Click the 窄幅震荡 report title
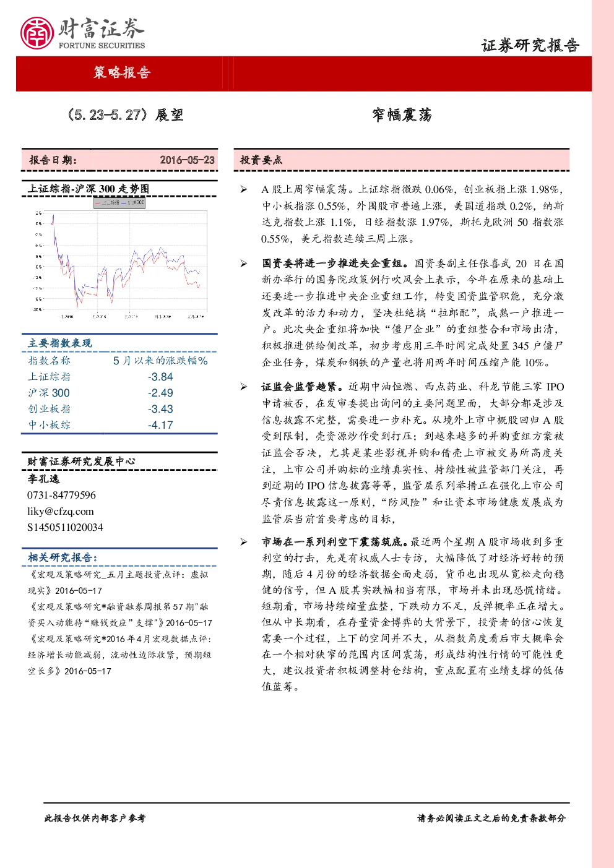Viewport: 614px width, 868px height. pos(402,115)
